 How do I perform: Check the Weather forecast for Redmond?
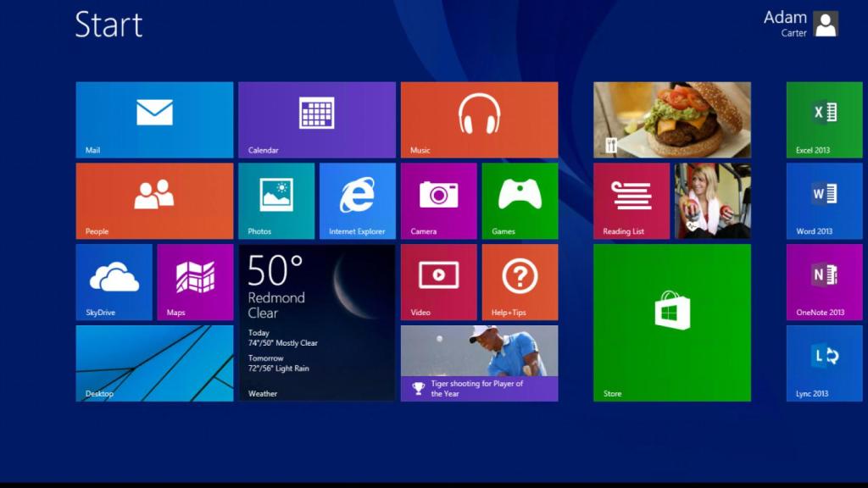pos(316,322)
